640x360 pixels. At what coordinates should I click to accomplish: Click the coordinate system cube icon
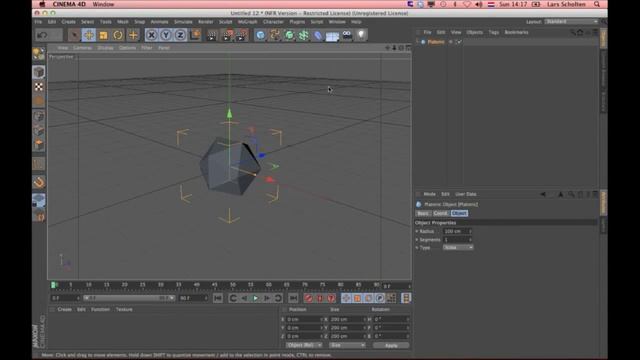tap(195, 35)
